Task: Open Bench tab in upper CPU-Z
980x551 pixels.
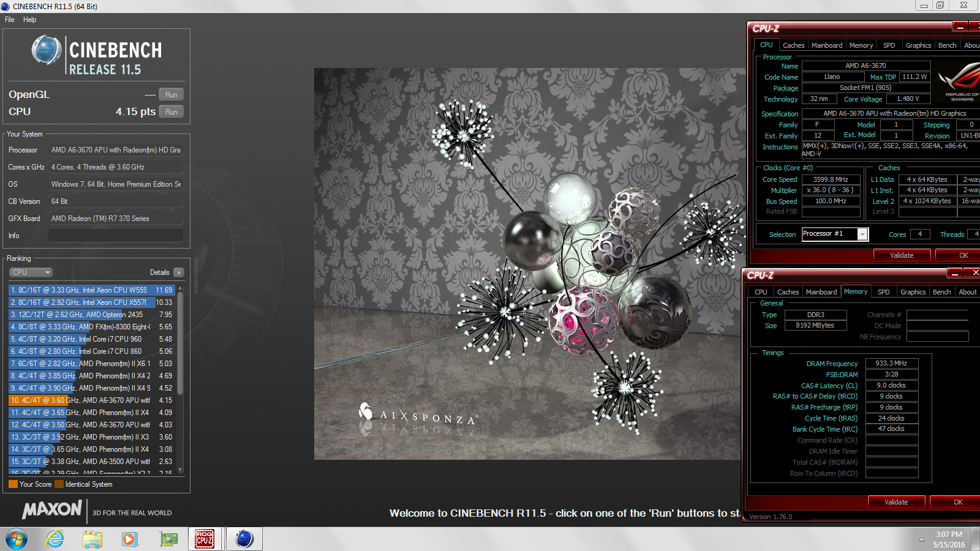Action: pyautogui.click(x=947, y=45)
